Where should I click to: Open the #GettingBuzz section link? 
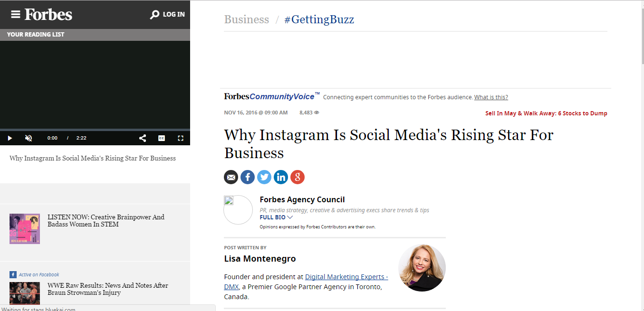click(319, 19)
